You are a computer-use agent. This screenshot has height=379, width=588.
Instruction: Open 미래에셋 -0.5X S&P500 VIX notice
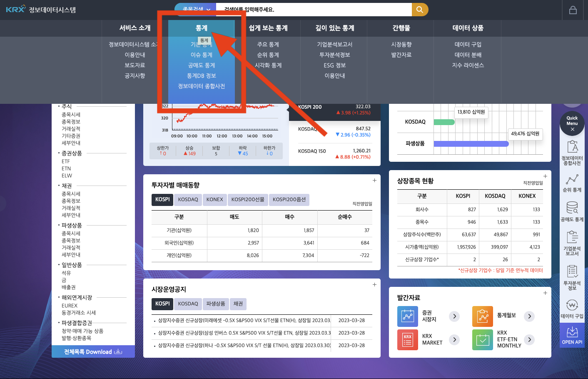click(244, 321)
